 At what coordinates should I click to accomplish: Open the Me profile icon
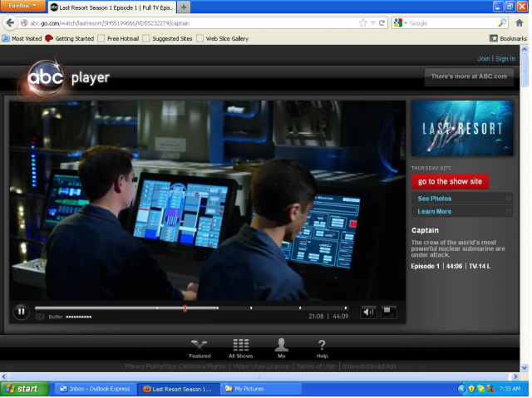(x=283, y=350)
